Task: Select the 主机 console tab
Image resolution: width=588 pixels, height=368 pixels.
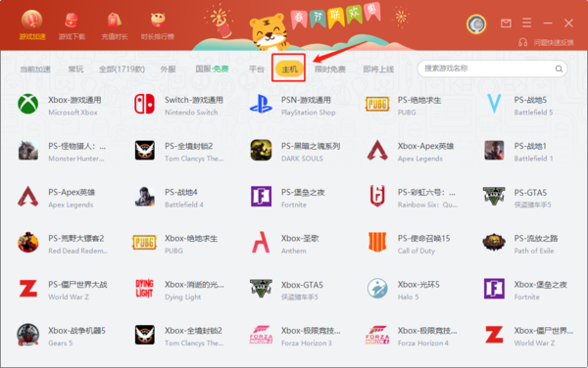Action: 289,69
